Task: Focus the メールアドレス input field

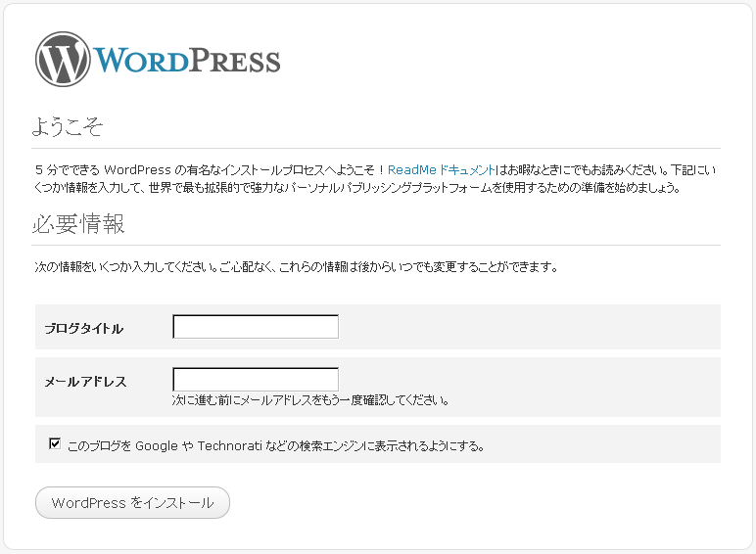Action: (256, 379)
